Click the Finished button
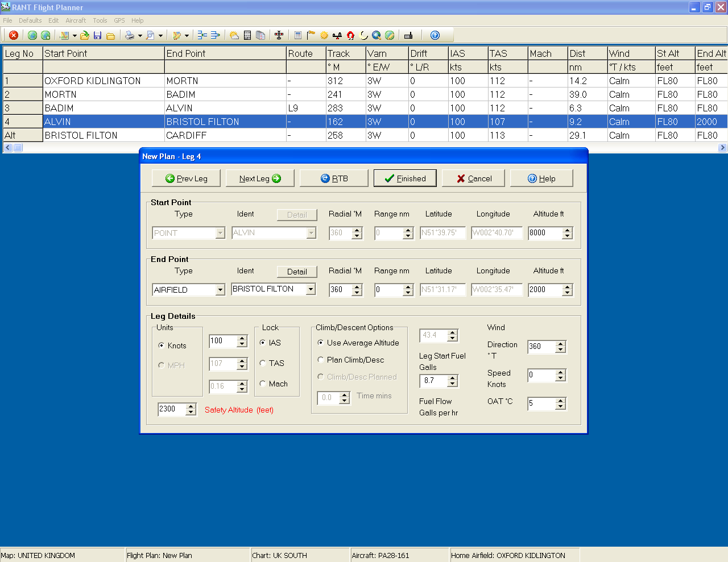The width and height of the screenshot is (728, 562). pyautogui.click(x=405, y=178)
